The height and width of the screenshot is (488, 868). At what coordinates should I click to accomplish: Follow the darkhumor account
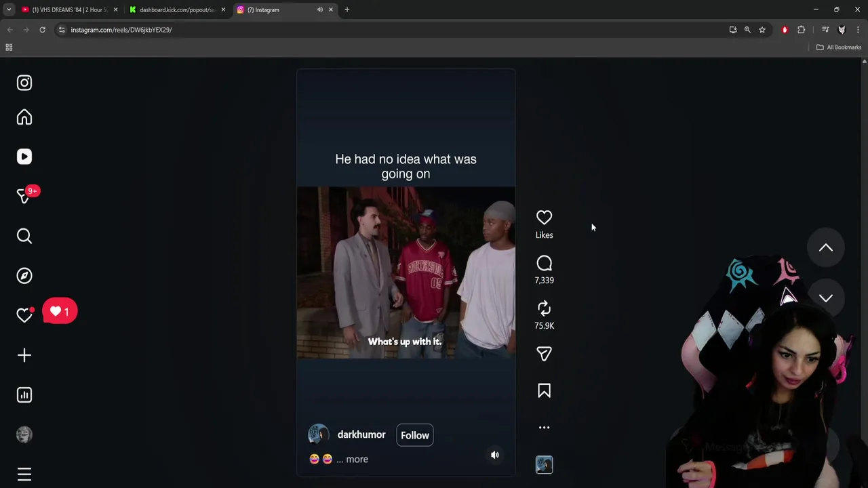(x=415, y=435)
